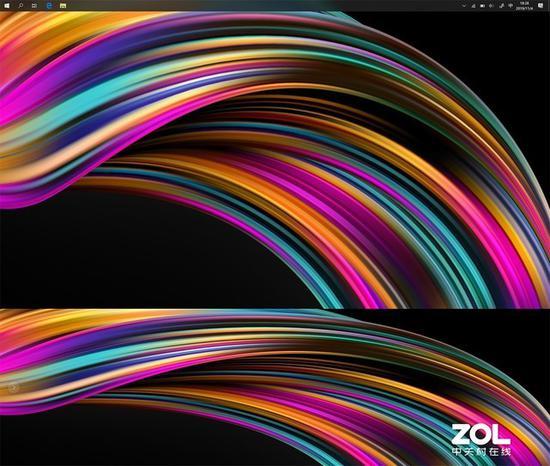Click the faint icon on lower screen's left edge

pos(13,387)
